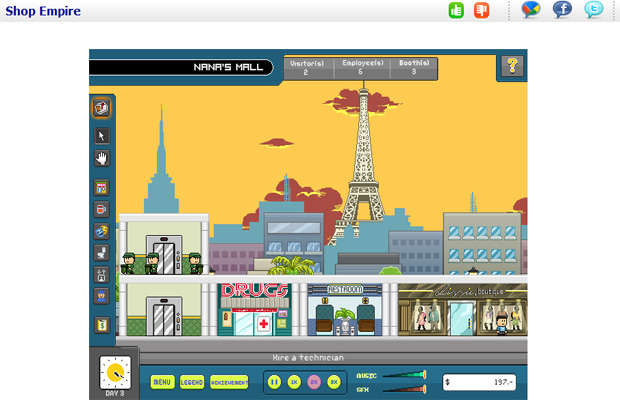Click the 'Hire a technician' tip text
Image resolution: width=620 pixels, height=400 pixels.
pos(308,358)
